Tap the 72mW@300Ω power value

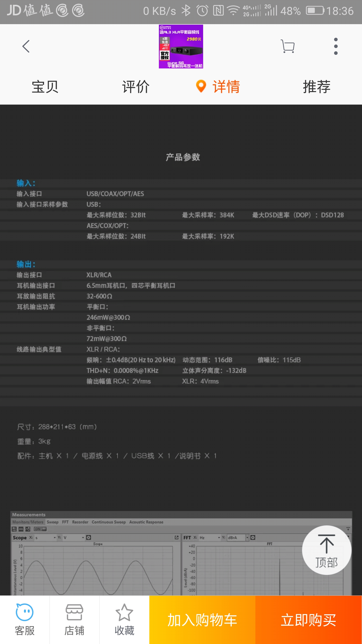[107, 339]
